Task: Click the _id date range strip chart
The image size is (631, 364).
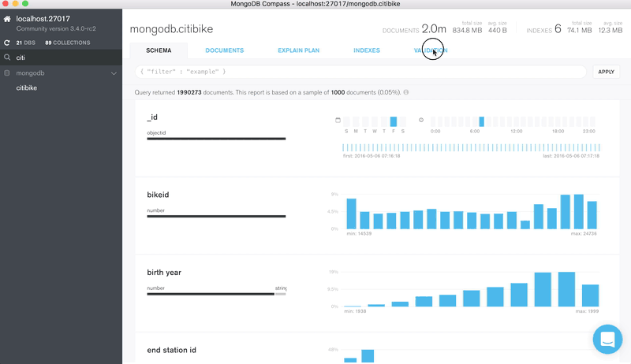Action: tap(471, 147)
